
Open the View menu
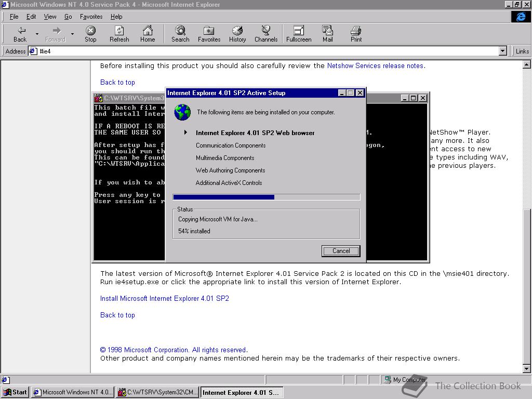click(50, 17)
